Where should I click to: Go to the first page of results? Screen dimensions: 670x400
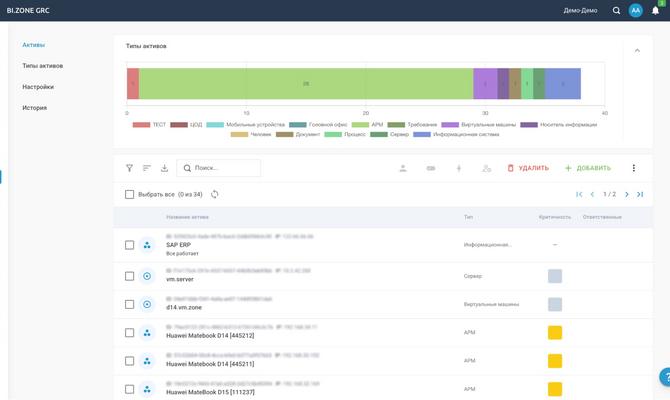pos(579,194)
